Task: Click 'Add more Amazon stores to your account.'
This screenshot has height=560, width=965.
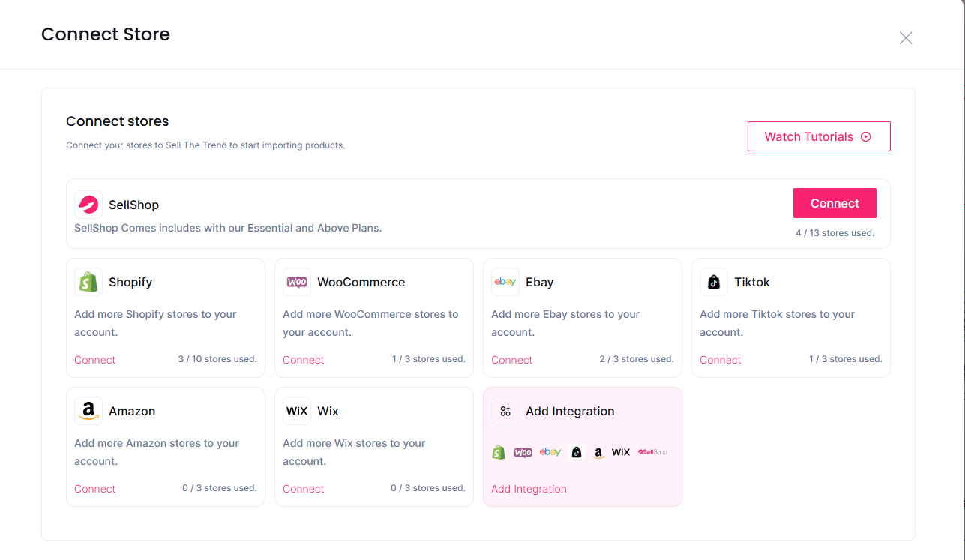Action: click(157, 452)
